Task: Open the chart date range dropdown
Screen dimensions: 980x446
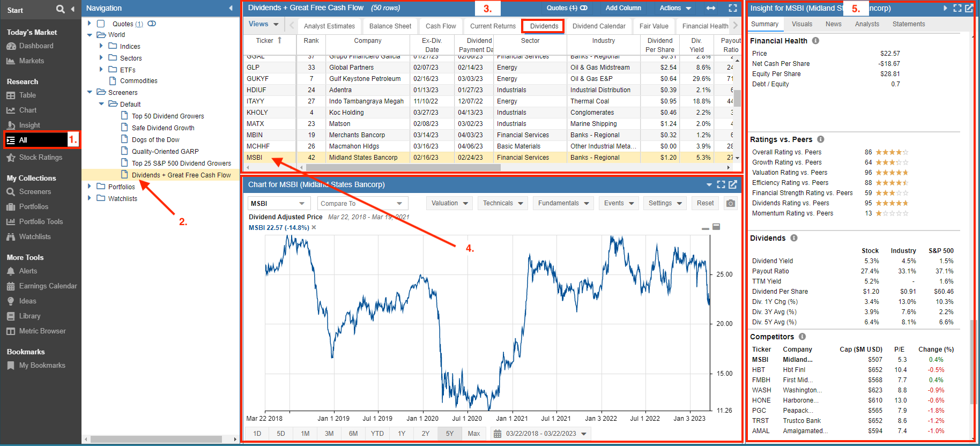Action: (540, 434)
